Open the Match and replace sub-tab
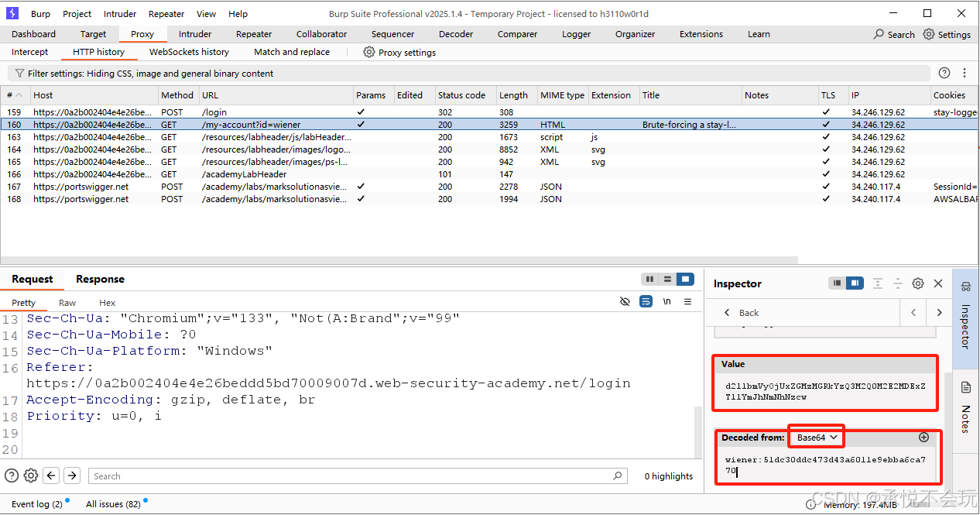Viewport: 980px width, 515px height. pos(292,52)
